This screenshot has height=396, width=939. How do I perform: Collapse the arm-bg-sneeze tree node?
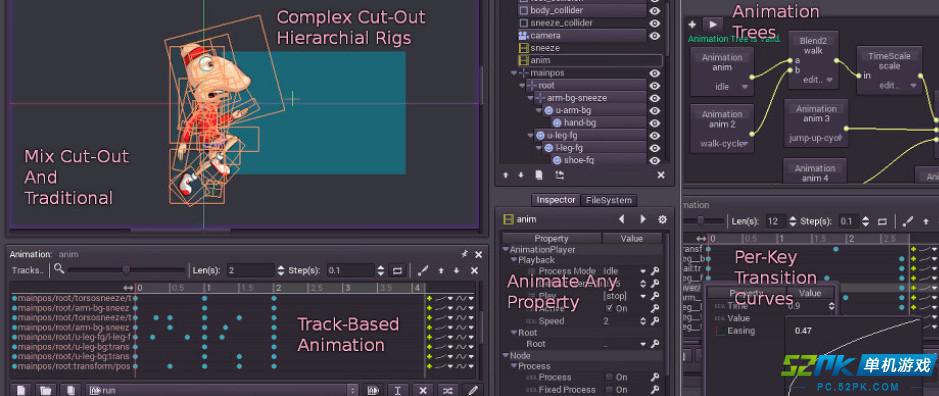pos(531,98)
